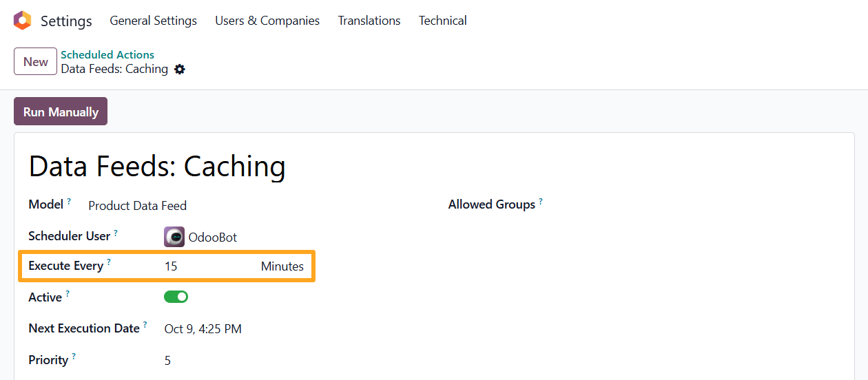The height and width of the screenshot is (380, 868).
Task: Click the Settings app title
Action: 66,21
